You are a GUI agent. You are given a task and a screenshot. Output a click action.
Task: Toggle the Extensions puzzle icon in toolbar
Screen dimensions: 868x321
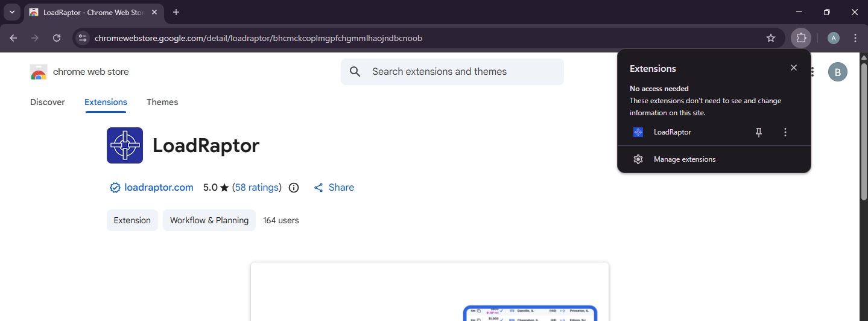801,38
